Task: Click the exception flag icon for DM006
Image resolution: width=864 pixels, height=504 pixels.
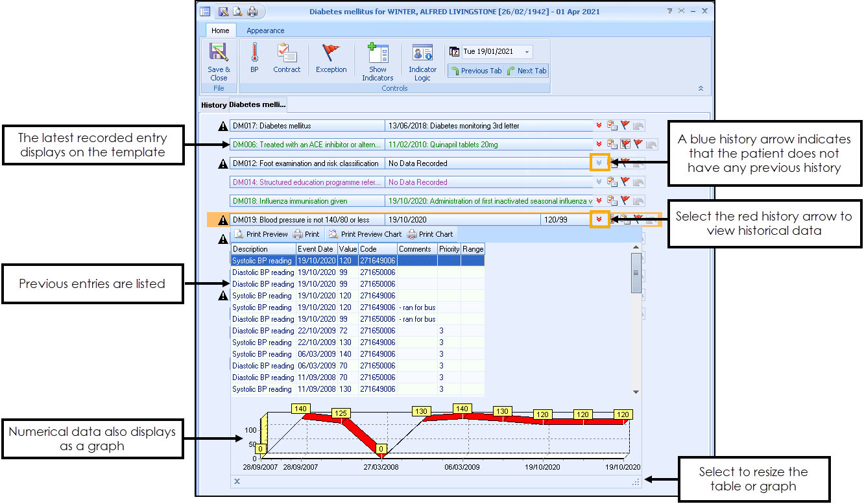Action: (x=638, y=145)
